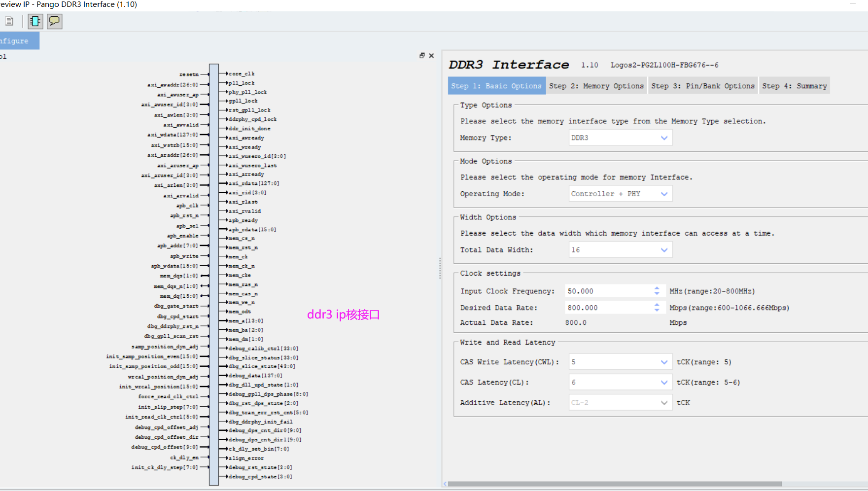
Task: Click the dbg_gate_start port label
Action: click(x=176, y=306)
